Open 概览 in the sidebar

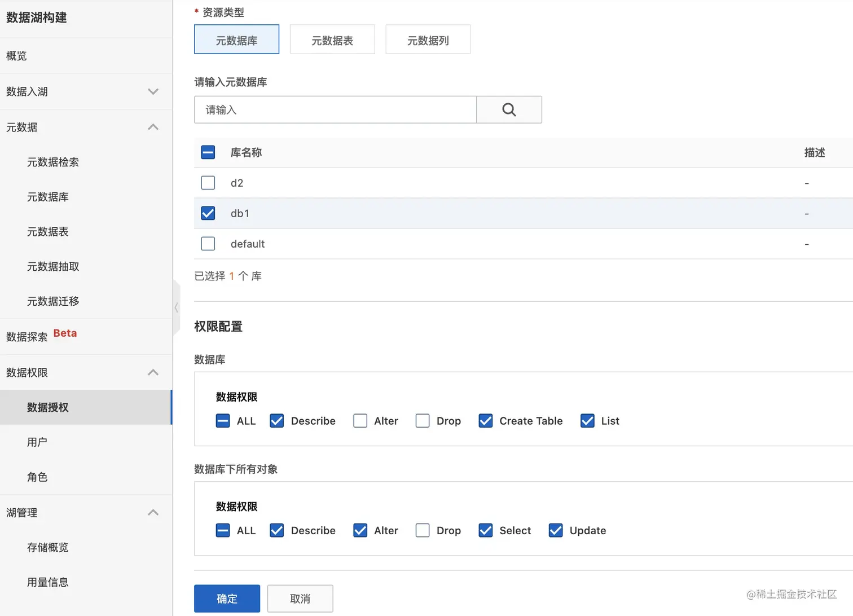pyautogui.click(x=86, y=56)
